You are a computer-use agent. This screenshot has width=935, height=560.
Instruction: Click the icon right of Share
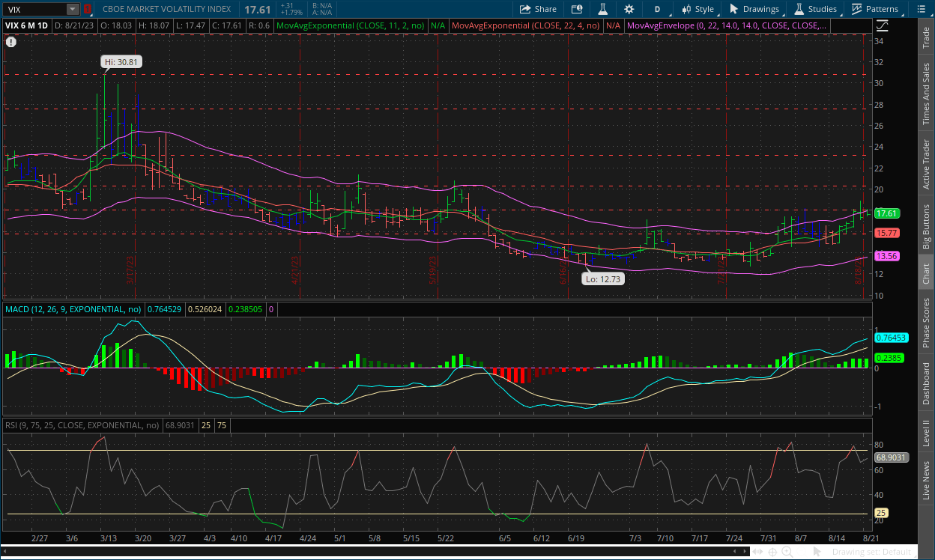click(576, 9)
